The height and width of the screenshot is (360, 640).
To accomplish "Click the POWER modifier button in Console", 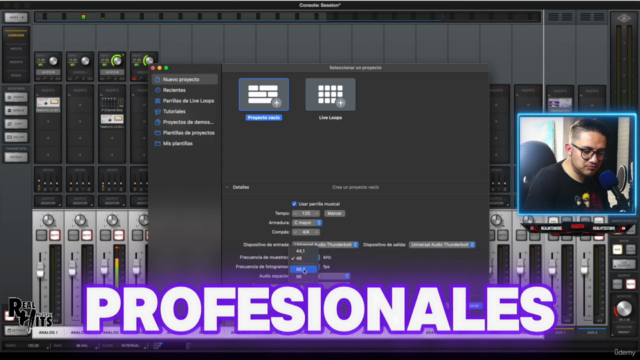I will [x=16, y=97].
